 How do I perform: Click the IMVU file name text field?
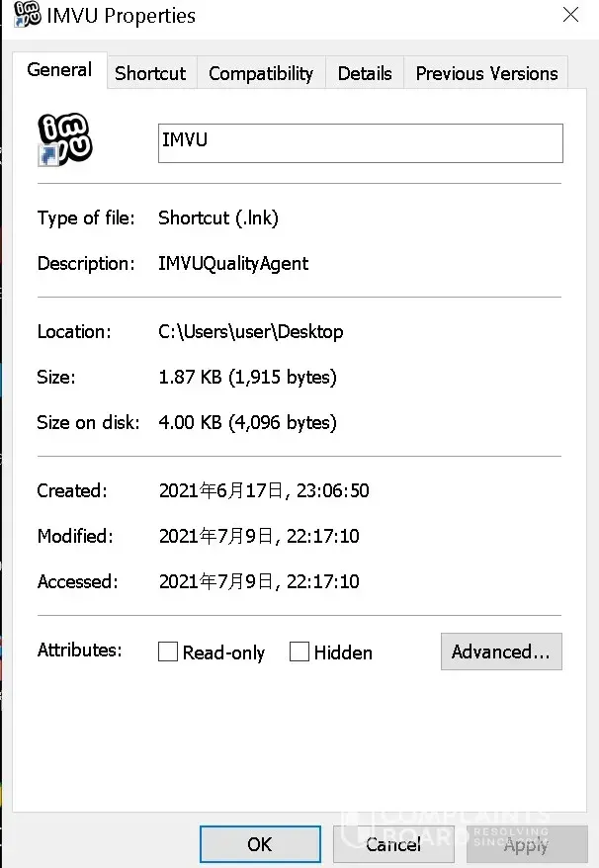[360, 142]
